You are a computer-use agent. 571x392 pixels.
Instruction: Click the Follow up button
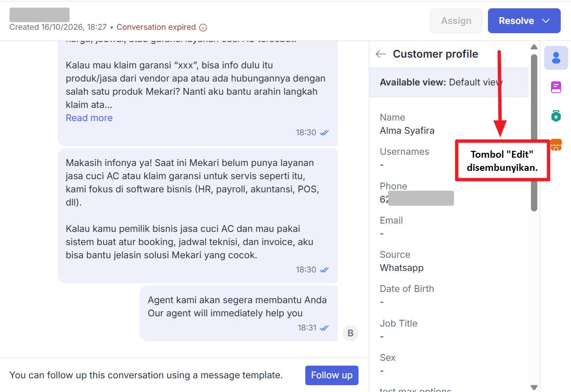click(332, 375)
